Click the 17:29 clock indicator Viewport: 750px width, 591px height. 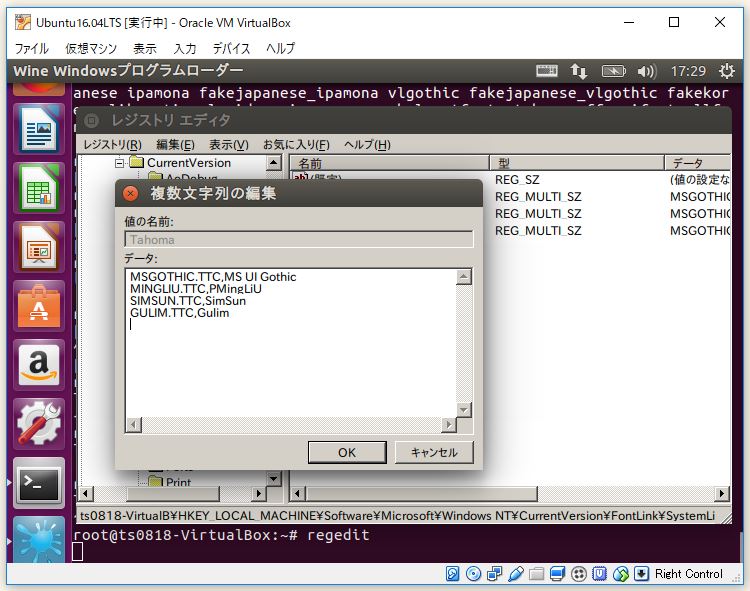(688, 71)
